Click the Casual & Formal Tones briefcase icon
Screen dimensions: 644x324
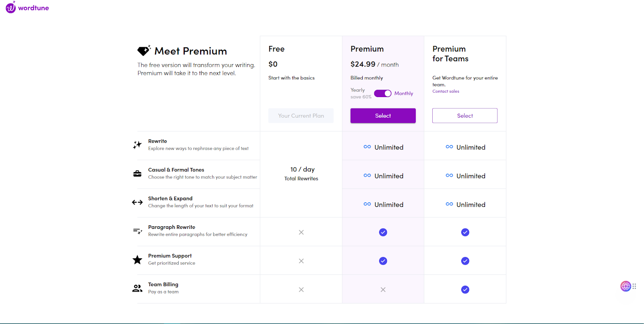pos(137,174)
